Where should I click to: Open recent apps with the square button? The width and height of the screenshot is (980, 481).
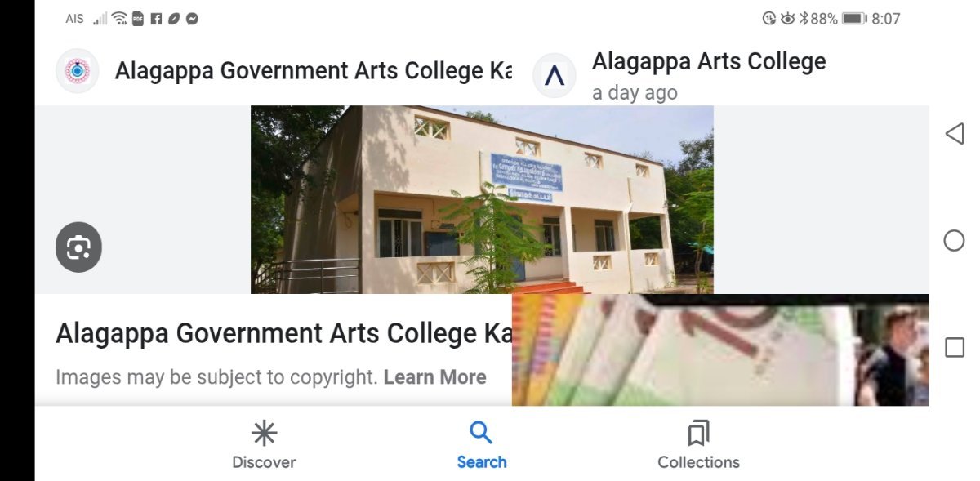[954, 348]
